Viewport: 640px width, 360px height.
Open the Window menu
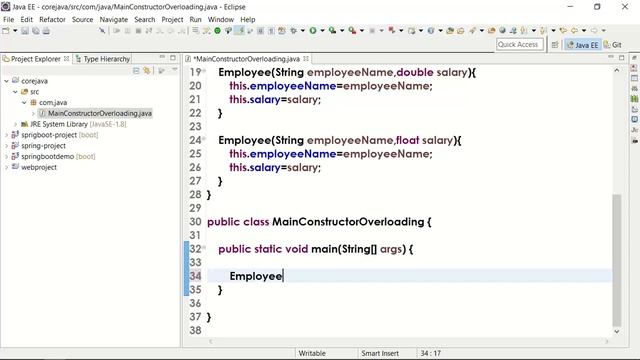point(220,19)
